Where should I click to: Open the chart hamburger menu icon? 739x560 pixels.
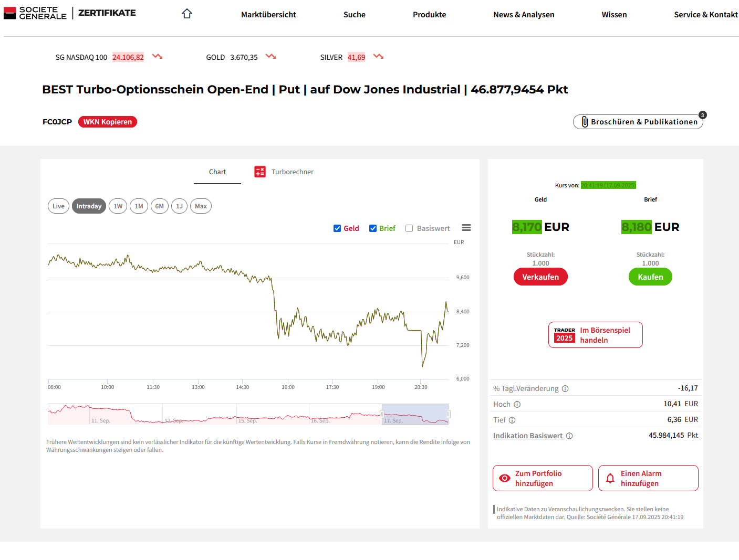coord(466,228)
